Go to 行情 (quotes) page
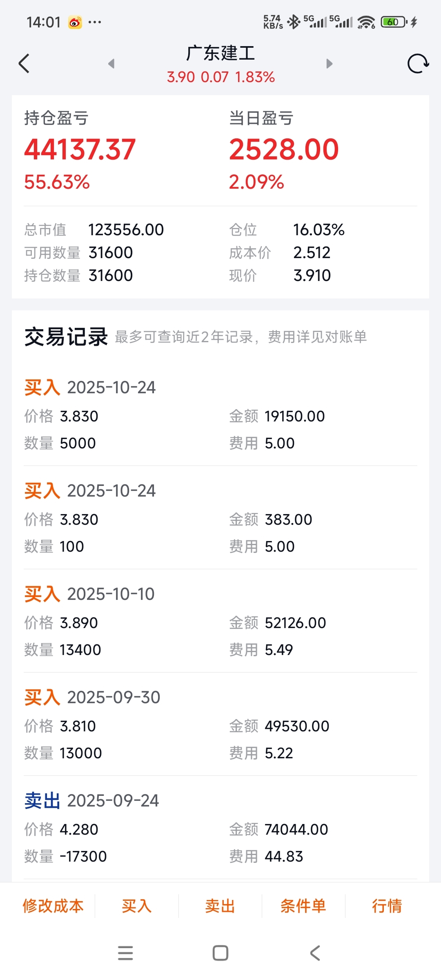This screenshot has height=980, width=441. 387,906
